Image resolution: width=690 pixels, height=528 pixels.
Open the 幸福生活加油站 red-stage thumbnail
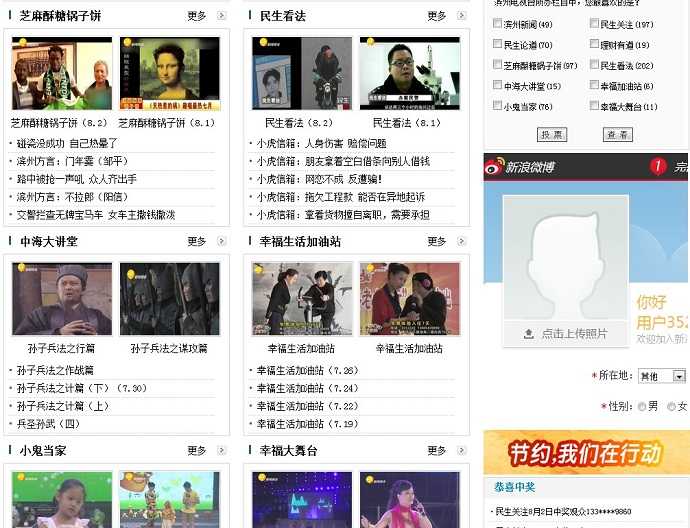click(410, 299)
